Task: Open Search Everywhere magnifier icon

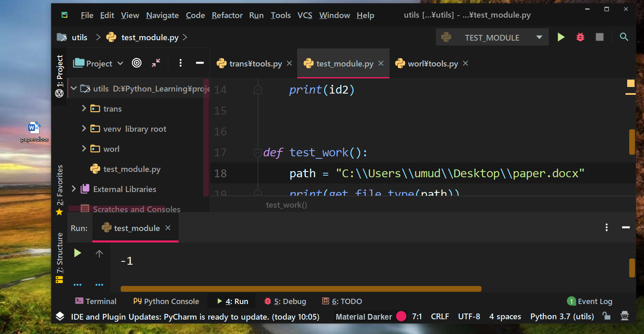Action: click(x=623, y=37)
